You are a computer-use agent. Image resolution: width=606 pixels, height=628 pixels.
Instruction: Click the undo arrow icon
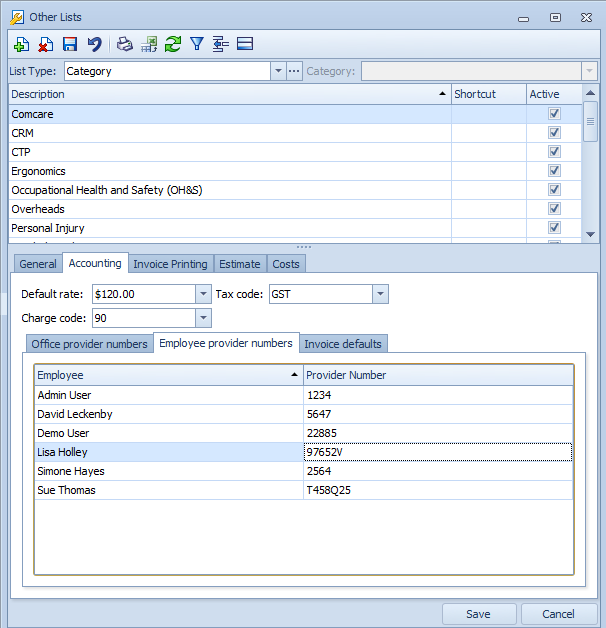point(95,44)
